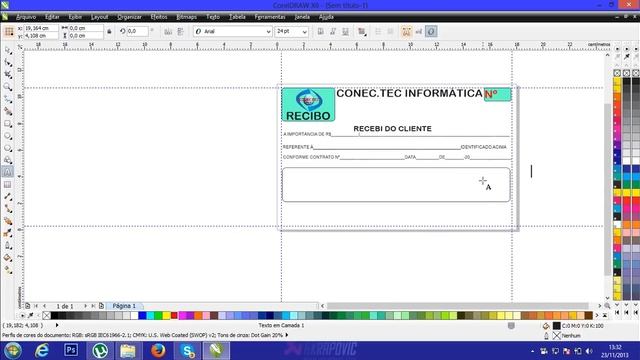Click the x position field

[40, 28]
